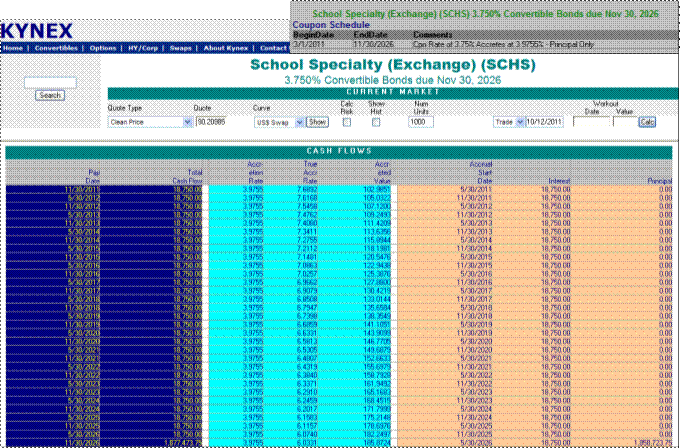Open the Home menu item
680x448 pixels.
click(x=13, y=48)
